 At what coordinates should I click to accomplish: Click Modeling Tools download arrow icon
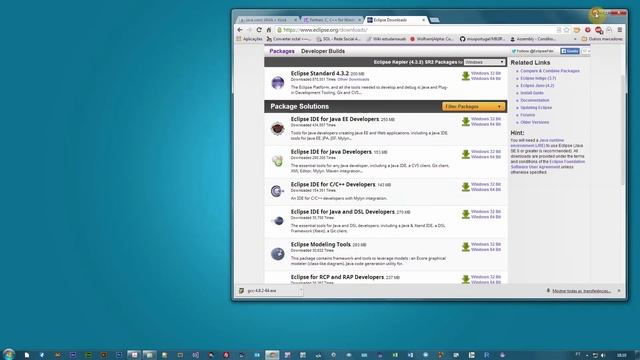point(465,247)
